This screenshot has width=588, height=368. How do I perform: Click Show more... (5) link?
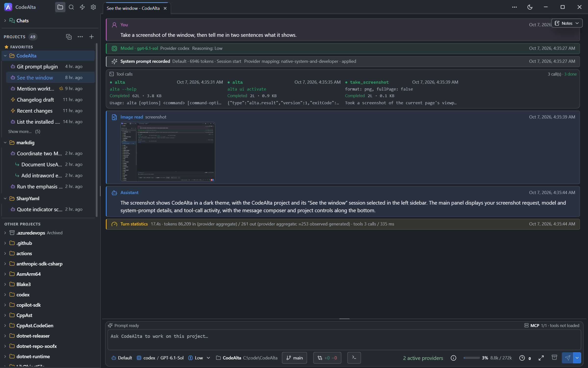coord(24,131)
